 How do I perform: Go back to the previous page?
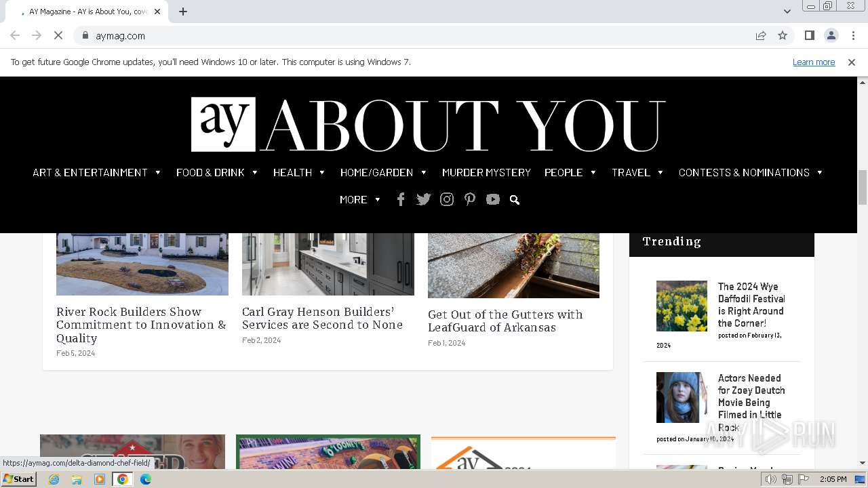coord(15,35)
